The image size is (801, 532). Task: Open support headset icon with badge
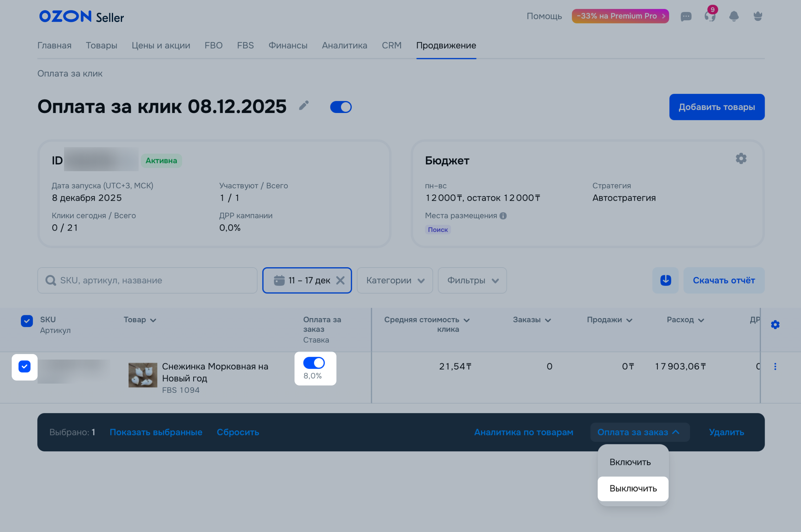710,16
